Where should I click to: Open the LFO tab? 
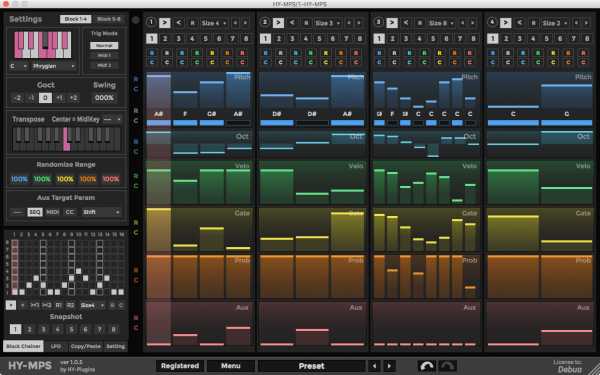click(x=55, y=346)
